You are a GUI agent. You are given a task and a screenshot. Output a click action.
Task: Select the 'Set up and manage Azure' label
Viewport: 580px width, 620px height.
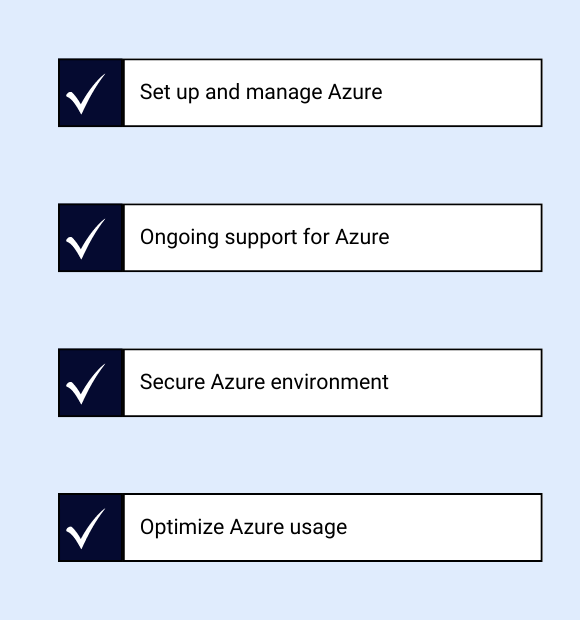pyautogui.click(x=261, y=93)
